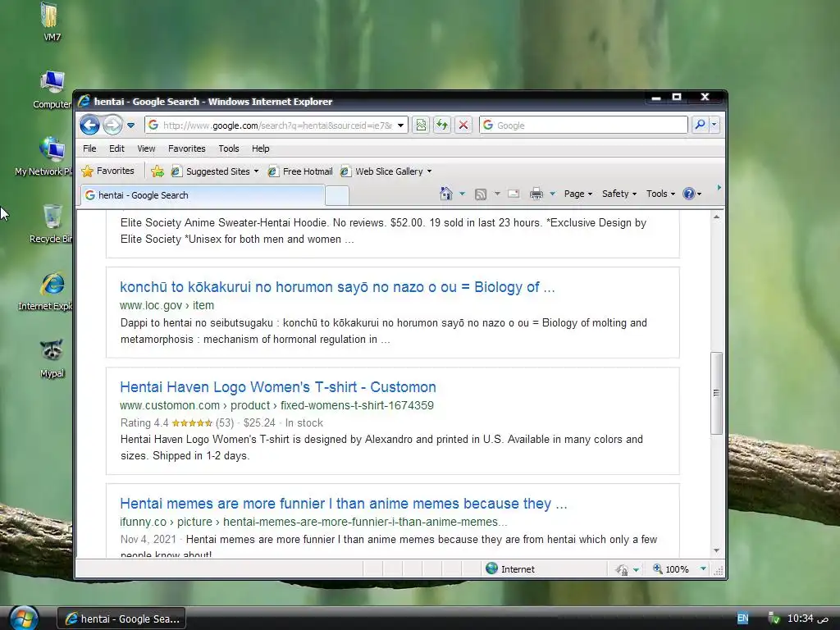The width and height of the screenshot is (840, 630).
Task: Open the Favorites star button
Action: click(x=108, y=171)
